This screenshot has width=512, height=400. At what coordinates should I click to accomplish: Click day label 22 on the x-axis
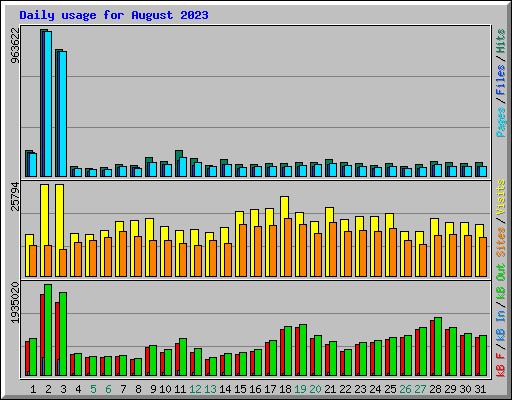tap(345, 389)
